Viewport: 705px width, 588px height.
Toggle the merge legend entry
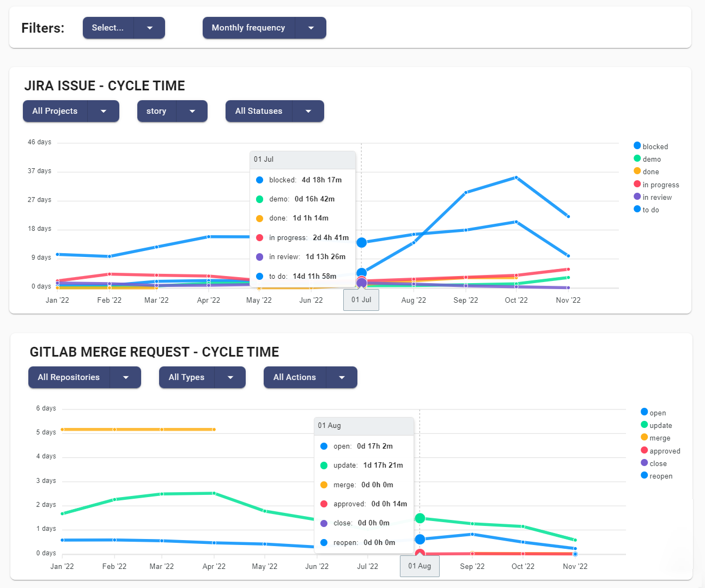tap(660, 438)
